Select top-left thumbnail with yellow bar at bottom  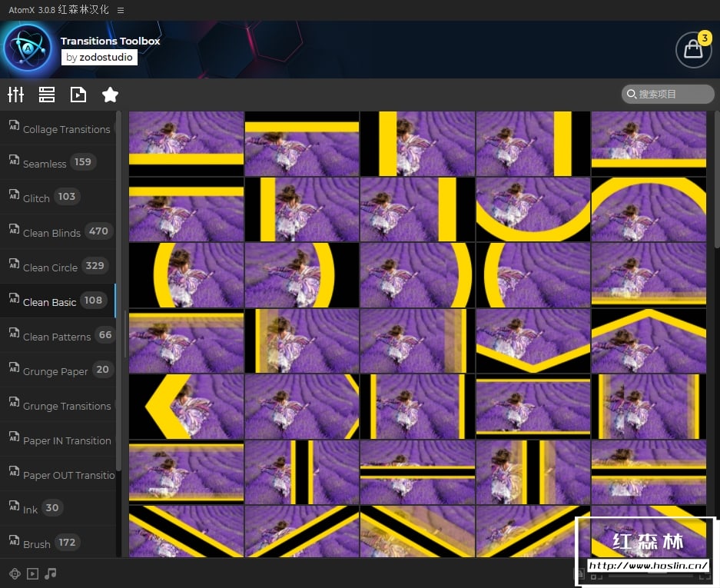186,144
